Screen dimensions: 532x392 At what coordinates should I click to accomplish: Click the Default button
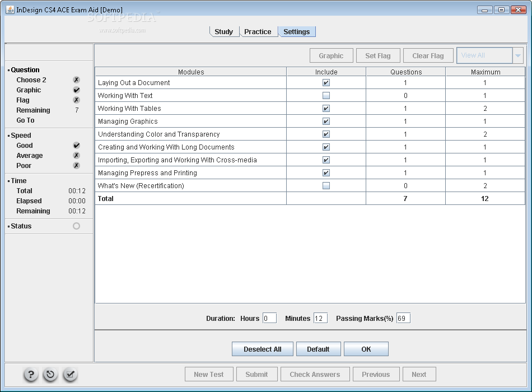click(x=318, y=349)
